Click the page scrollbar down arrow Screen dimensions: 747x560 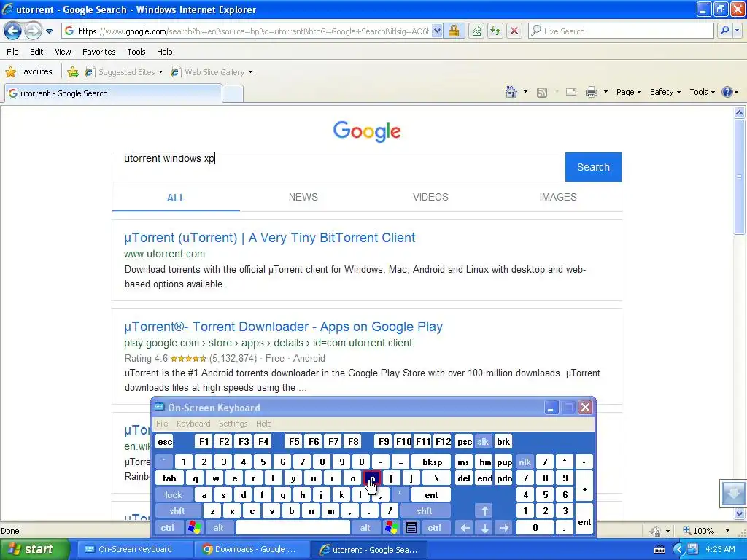739,514
